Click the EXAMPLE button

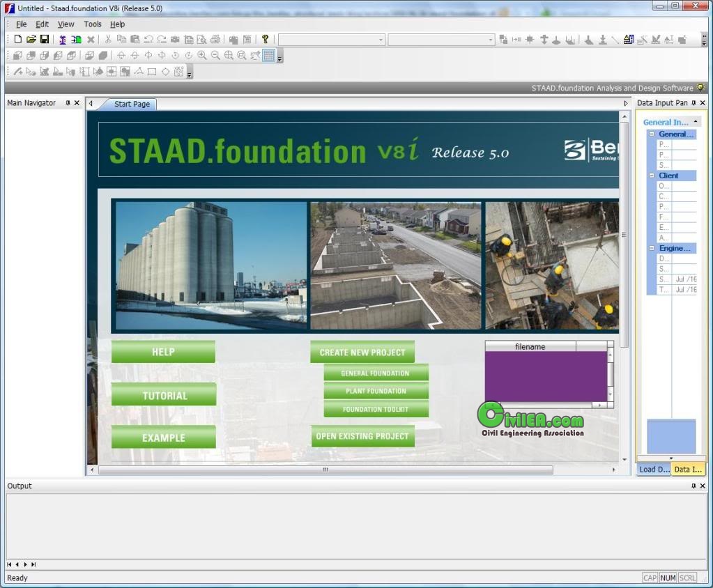[164, 437]
